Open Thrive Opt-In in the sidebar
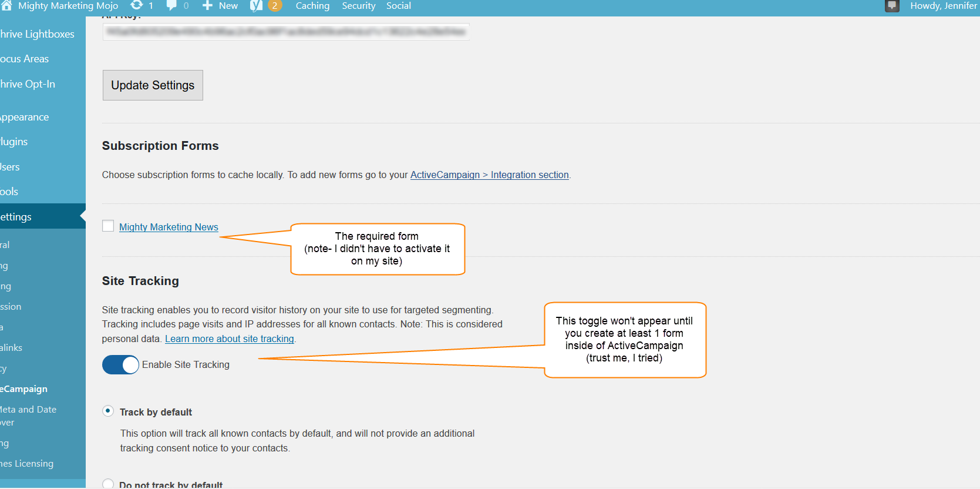The height and width of the screenshot is (489, 980). click(x=28, y=84)
